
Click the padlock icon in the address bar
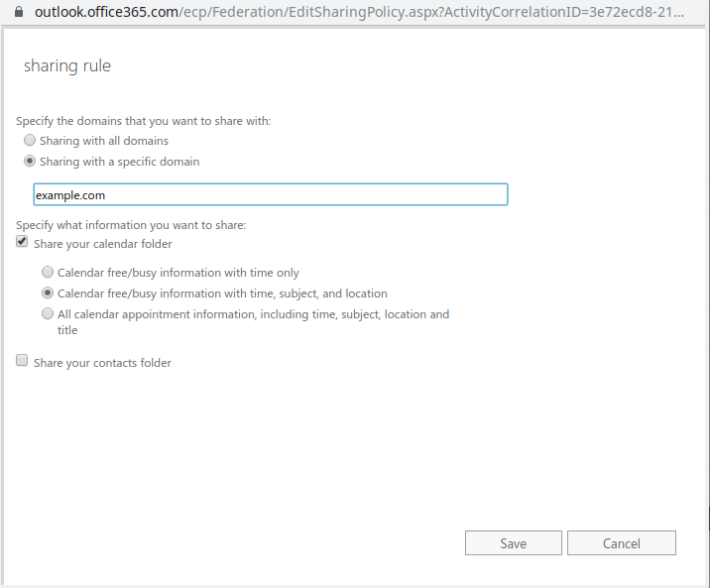click(19, 11)
